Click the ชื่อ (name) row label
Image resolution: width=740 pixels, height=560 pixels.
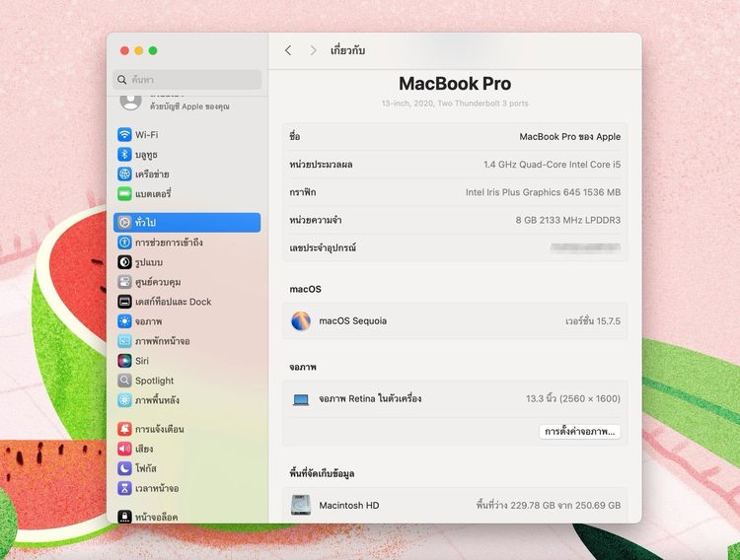295,137
